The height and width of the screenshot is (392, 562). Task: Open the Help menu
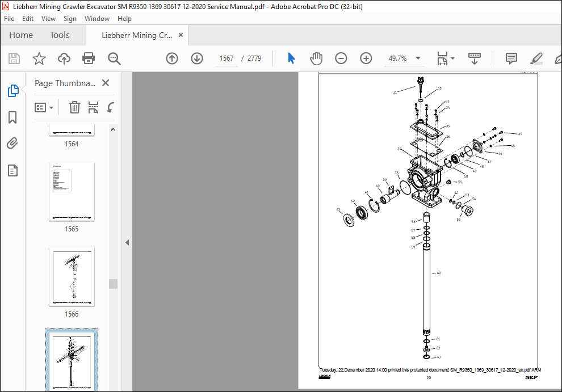[x=124, y=19]
